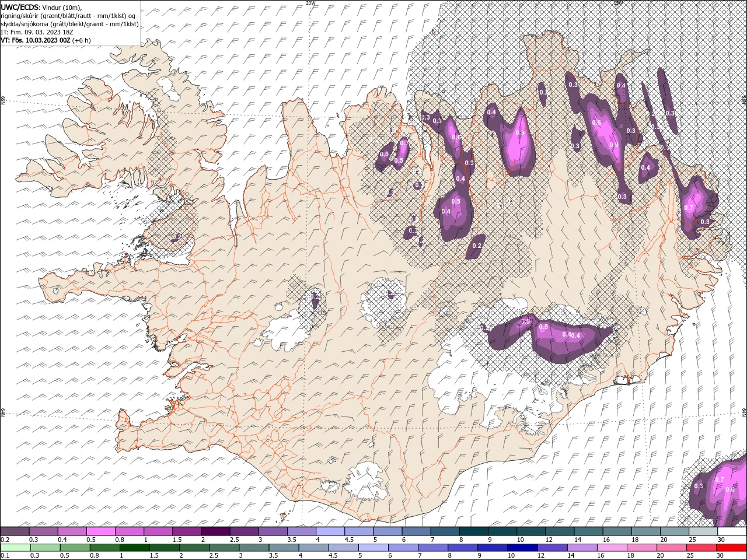Click the rain legend swatch between 0.1 and 0.3

pos(15,548)
